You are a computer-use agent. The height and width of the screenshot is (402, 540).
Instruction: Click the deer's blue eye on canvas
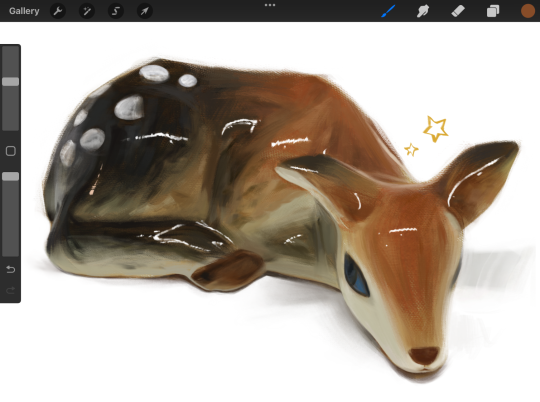[x=356, y=277]
